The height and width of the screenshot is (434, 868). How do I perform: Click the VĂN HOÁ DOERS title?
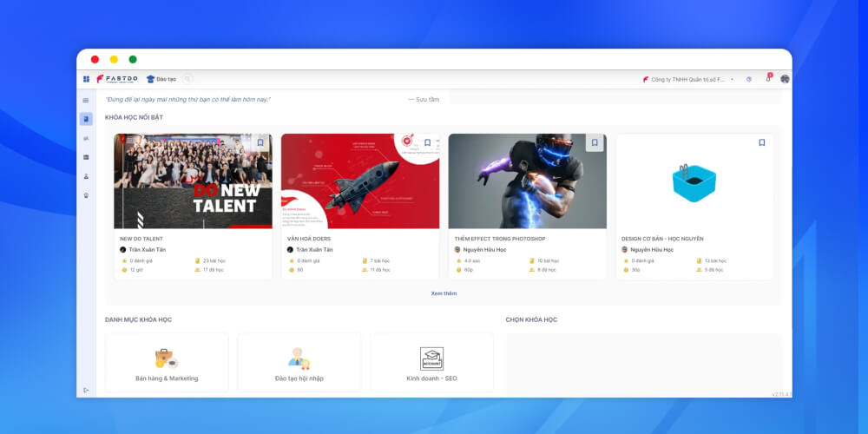(309, 239)
